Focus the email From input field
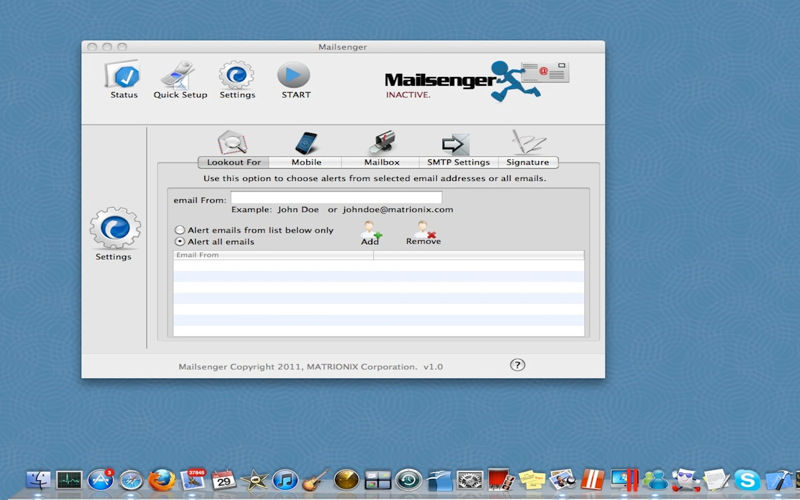The width and height of the screenshot is (800, 500). (x=336, y=198)
